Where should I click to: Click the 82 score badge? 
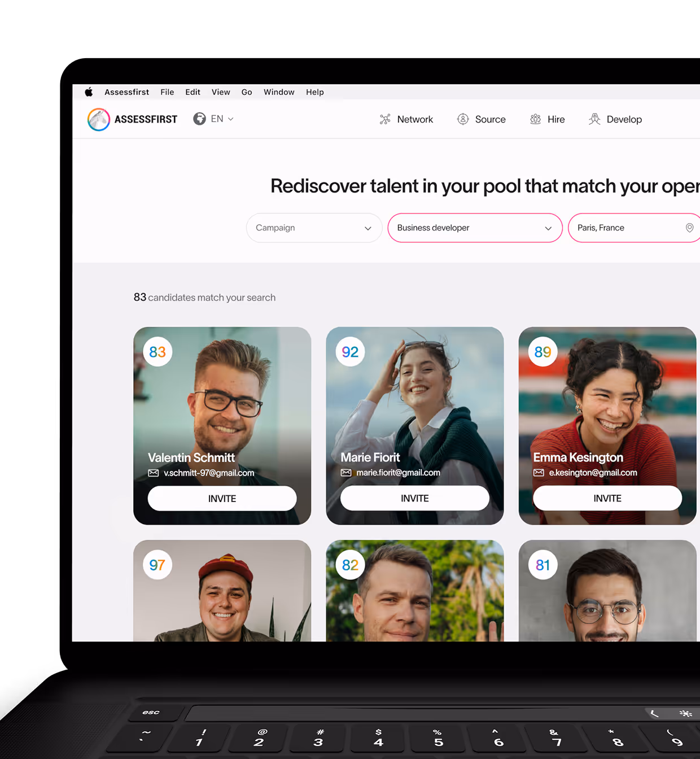tap(350, 565)
